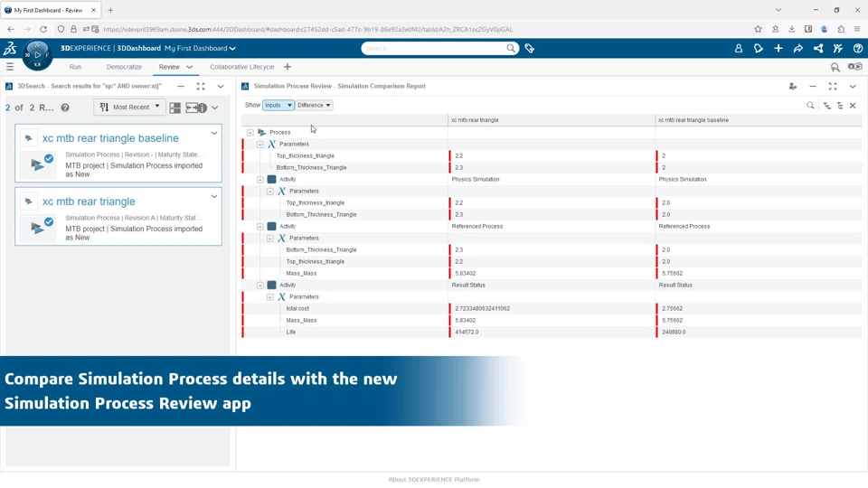The width and height of the screenshot is (868, 488).
Task: Click into the top search field
Action: [x=435, y=48]
